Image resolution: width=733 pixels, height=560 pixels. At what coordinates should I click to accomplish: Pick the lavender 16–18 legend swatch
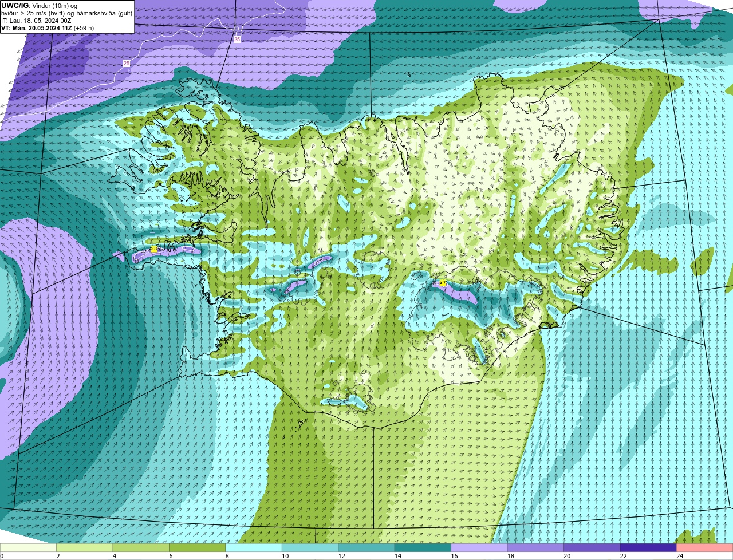(479, 547)
